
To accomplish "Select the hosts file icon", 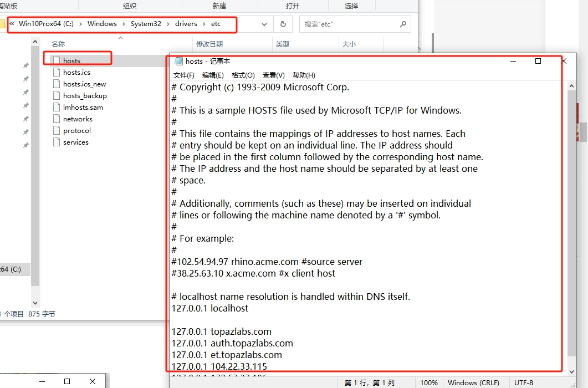I will [x=56, y=60].
